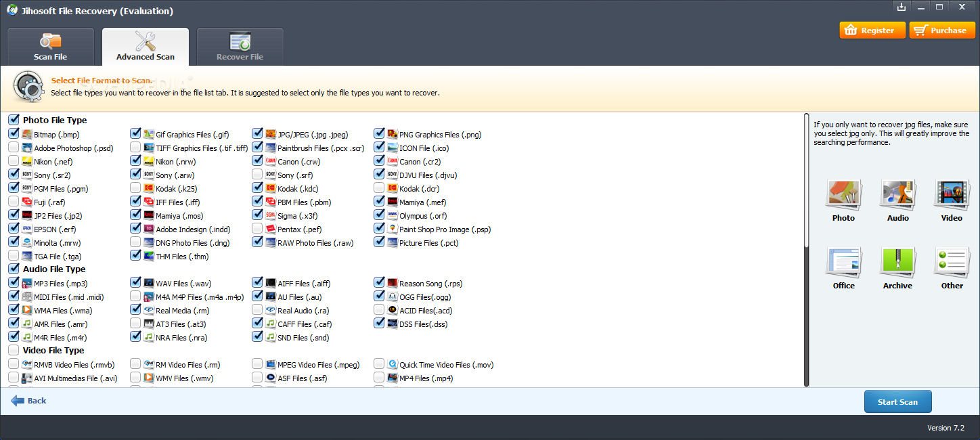The image size is (980, 440).
Task: Enable the ACID Files (.acd) checkbox
Action: pyautogui.click(x=379, y=310)
